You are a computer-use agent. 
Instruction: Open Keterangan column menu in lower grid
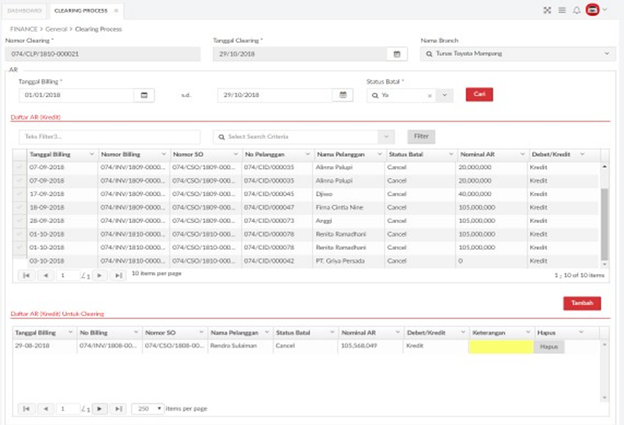click(x=528, y=332)
